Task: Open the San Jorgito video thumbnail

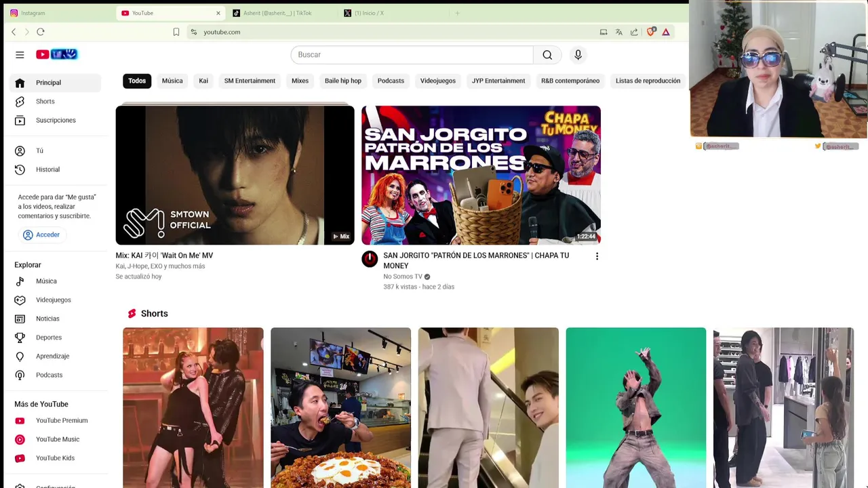Action: (x=481, y=175)
